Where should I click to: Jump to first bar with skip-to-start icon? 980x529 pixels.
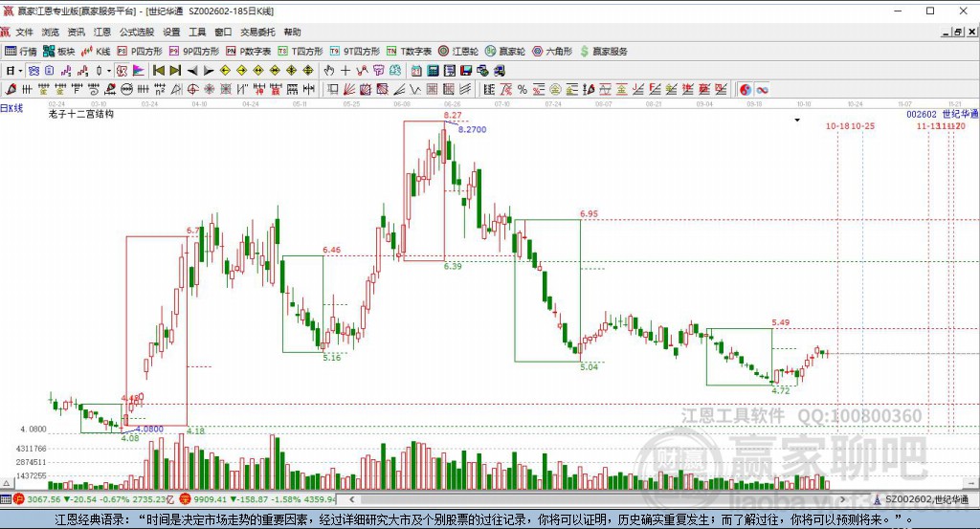click(x=158, y=71)
